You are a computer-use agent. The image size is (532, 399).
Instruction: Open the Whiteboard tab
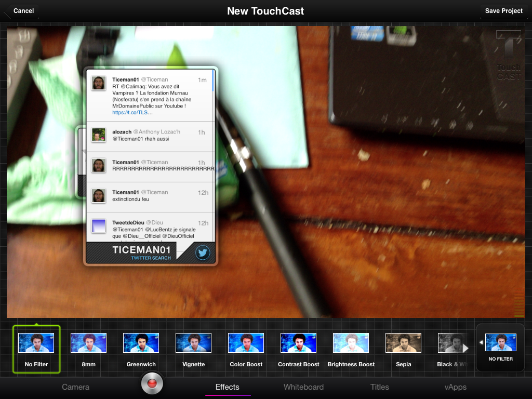(303, 387)
